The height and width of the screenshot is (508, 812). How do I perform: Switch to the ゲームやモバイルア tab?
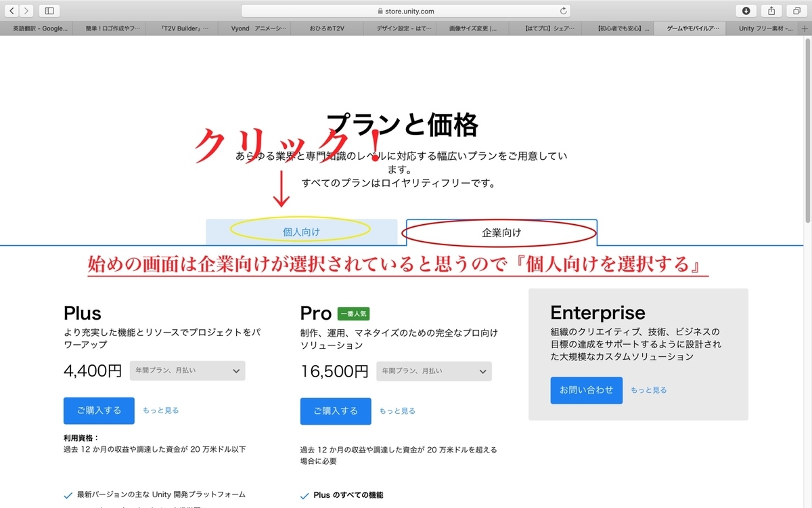click(x=691, y=29)
